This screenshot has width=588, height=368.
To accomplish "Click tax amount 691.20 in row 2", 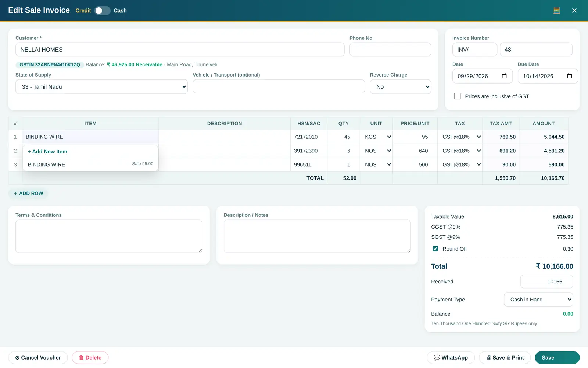I will (x=501, y=151).
